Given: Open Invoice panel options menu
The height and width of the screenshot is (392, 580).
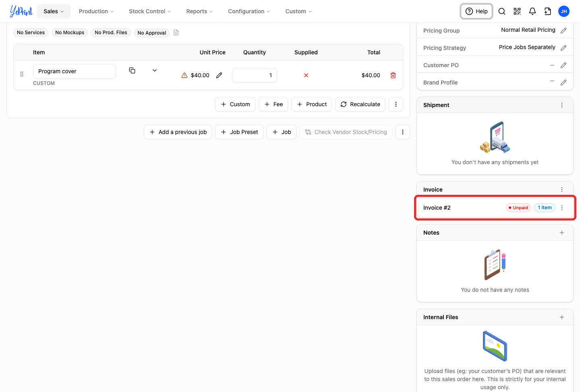Looking at the screenshot, I should click(562, 190).
